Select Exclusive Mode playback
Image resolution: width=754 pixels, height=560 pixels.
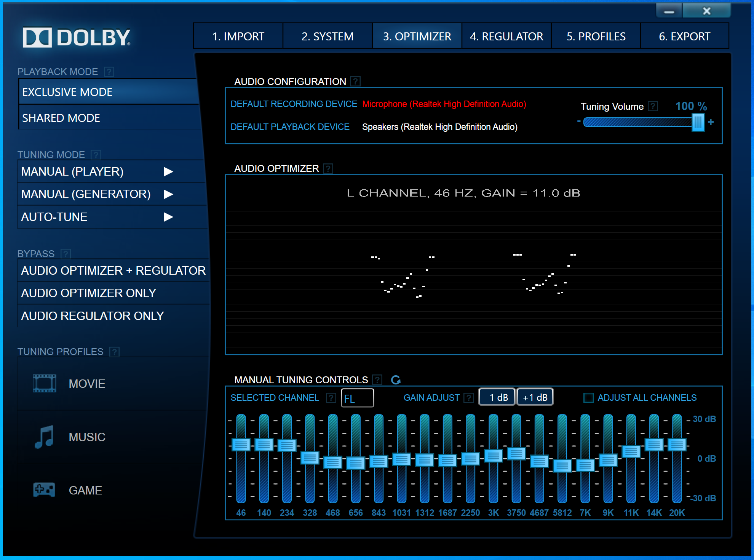(109, 92)
